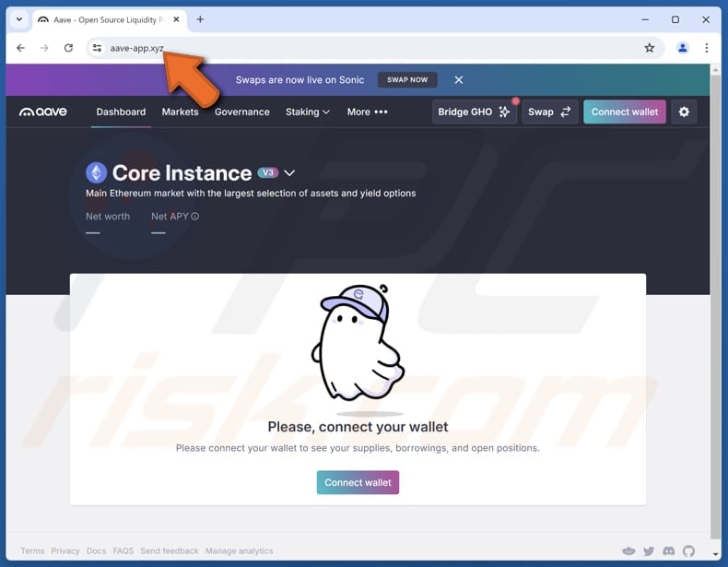Open the Chrome three-dot menu
The height and width of the screenshot is (567, 728).
point(706,48)
